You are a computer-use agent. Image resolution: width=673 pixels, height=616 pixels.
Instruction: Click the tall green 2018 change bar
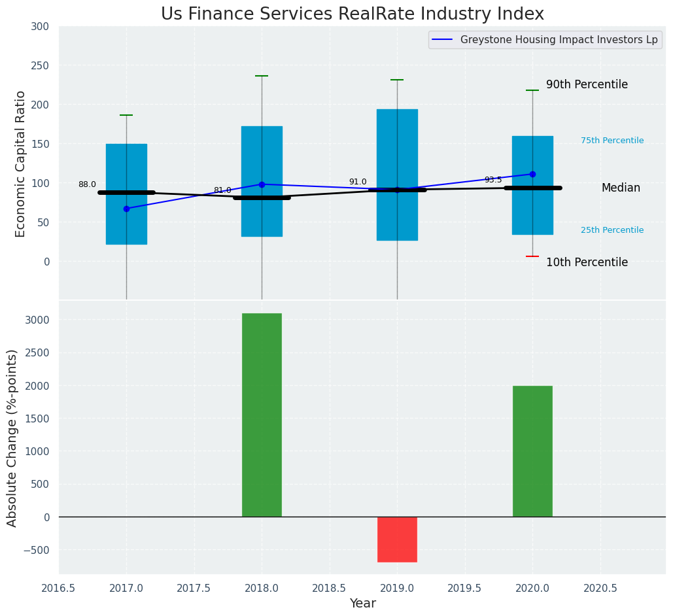click(x=262, y=415)
